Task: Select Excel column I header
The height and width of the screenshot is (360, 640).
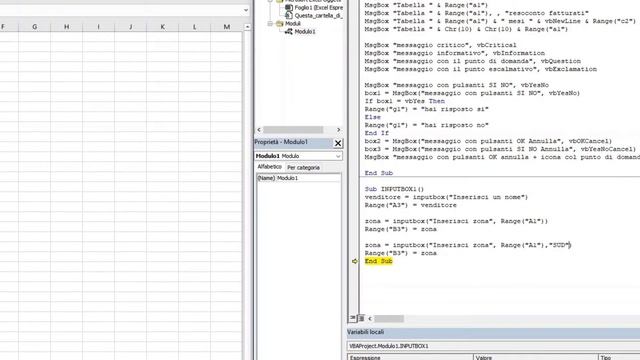Action: 98,27
